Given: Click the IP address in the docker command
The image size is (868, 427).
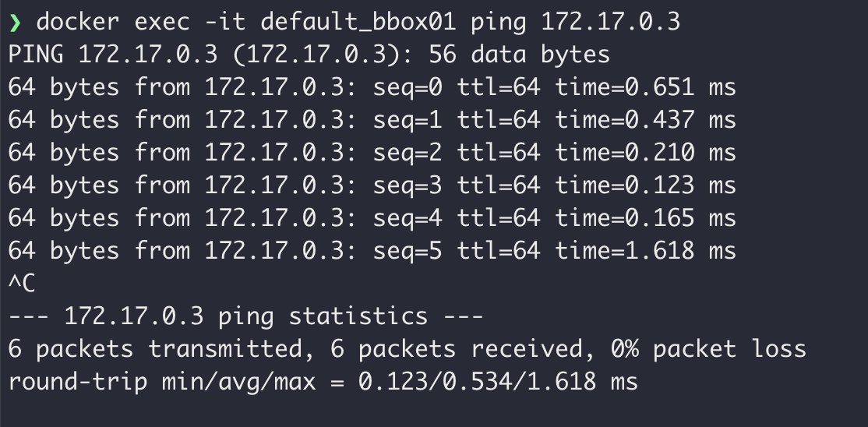Looking at the screenshot, I should click(610, 23).
